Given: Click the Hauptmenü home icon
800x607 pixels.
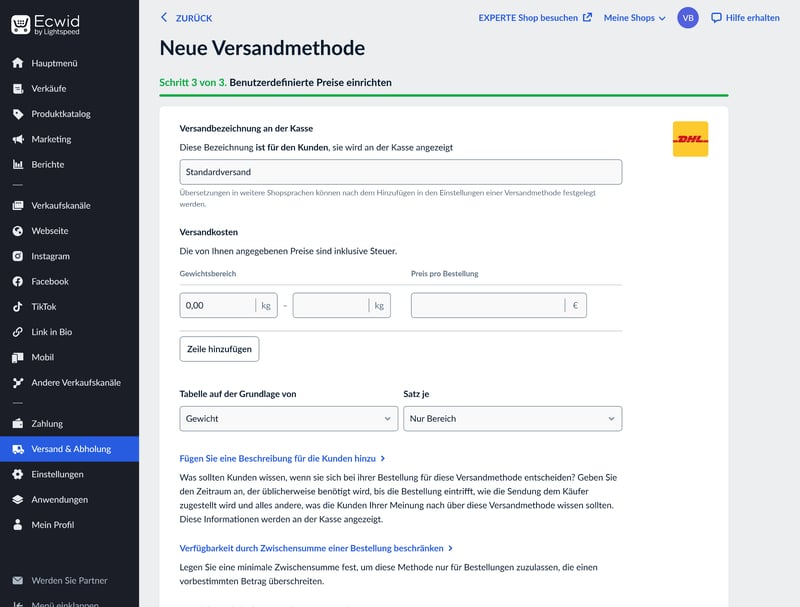Looking at the screenshot, I should pos(18,63).
